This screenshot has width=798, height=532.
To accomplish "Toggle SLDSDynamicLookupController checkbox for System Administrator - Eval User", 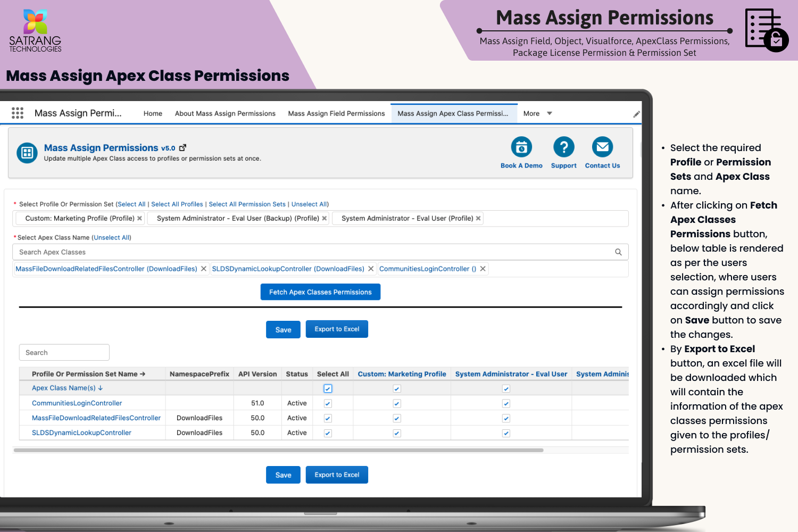I will pyautogui.click(x=506, y=433).
